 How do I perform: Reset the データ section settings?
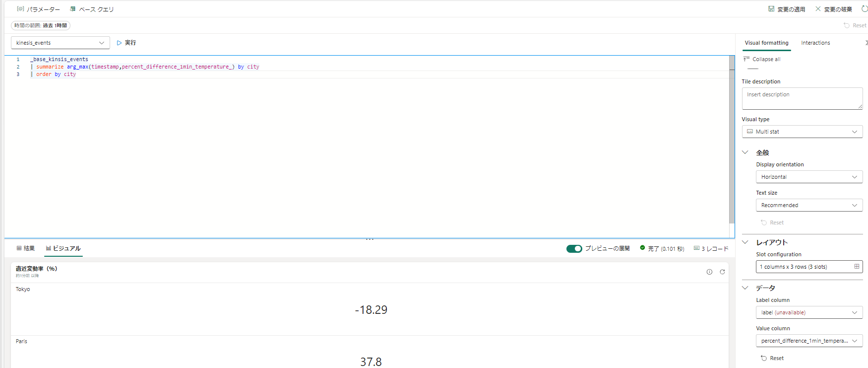(x=772, y=358)
